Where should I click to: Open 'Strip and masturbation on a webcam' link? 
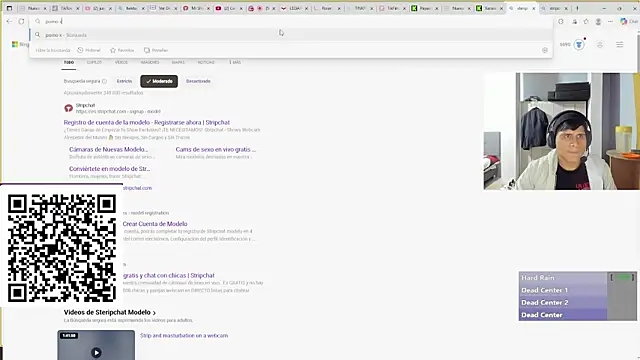(x=184, y=336)
